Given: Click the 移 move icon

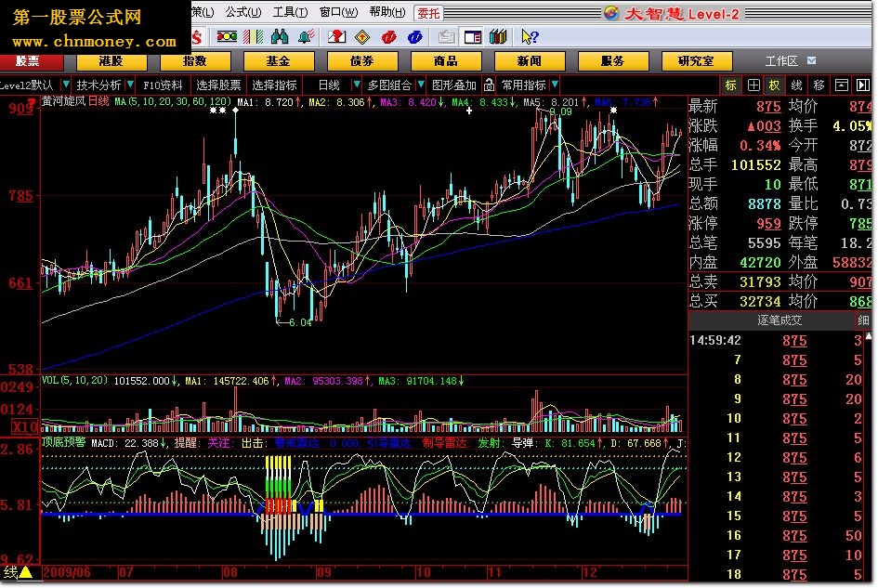Looking at the screenshot, I should 819,85.
